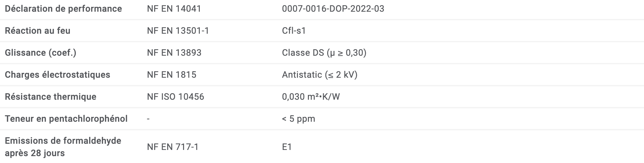The image size is (644, 163).
Task: Click the 'Teneur en pentachlorophénol' label
Action: [66, 119]
